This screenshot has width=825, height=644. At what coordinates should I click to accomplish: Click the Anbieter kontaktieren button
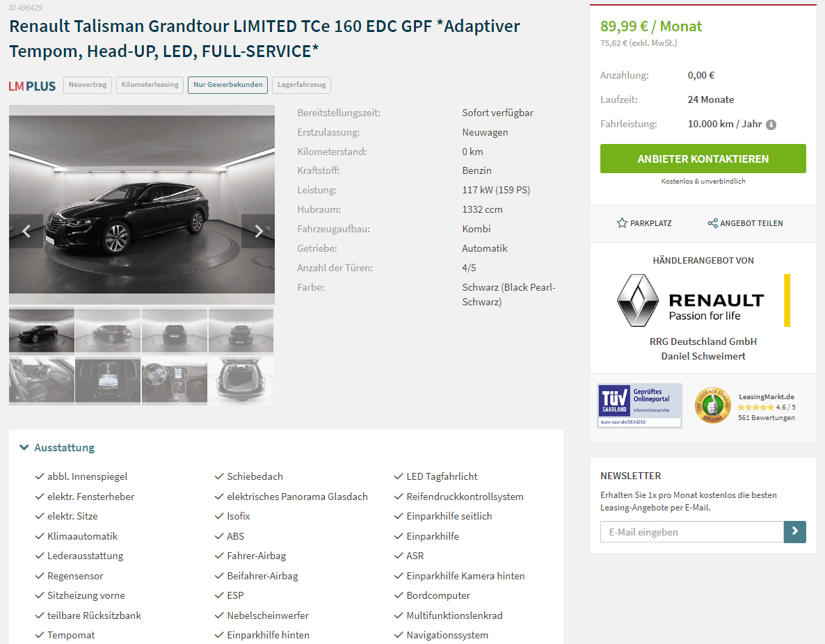(x=703, y=159)
